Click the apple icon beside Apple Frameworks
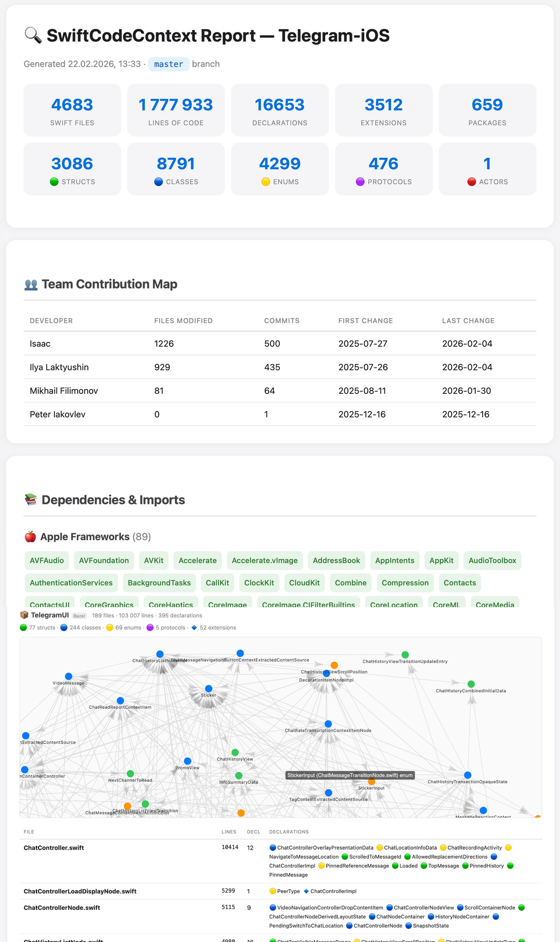This screenshot has width=560, height=942. tap(30, 536)
